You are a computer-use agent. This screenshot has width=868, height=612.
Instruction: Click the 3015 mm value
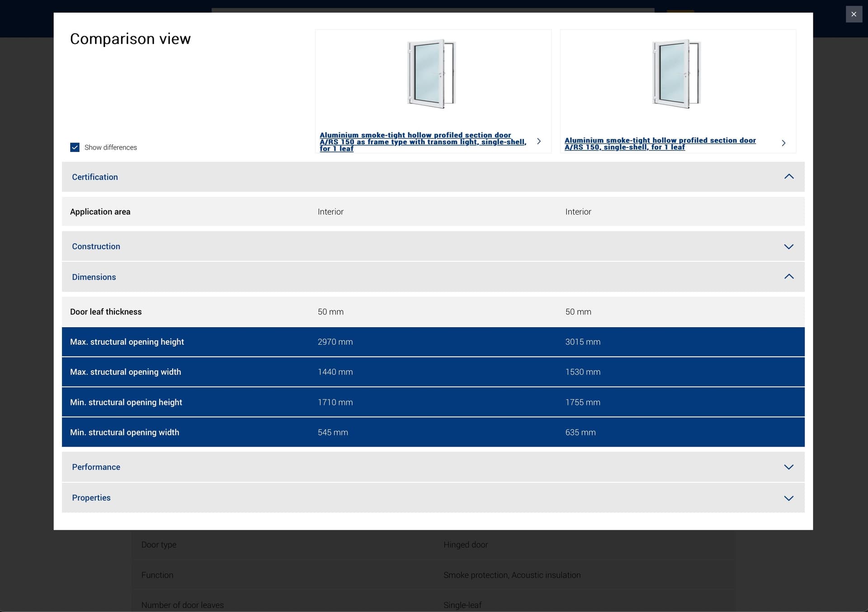pyautogui.click(x=583, y=342)
